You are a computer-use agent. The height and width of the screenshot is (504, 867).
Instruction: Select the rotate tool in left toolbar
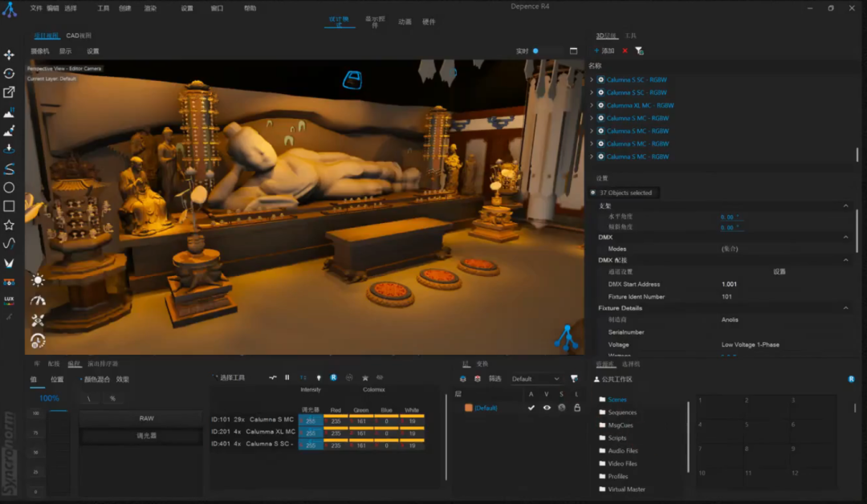click(9, 73)
